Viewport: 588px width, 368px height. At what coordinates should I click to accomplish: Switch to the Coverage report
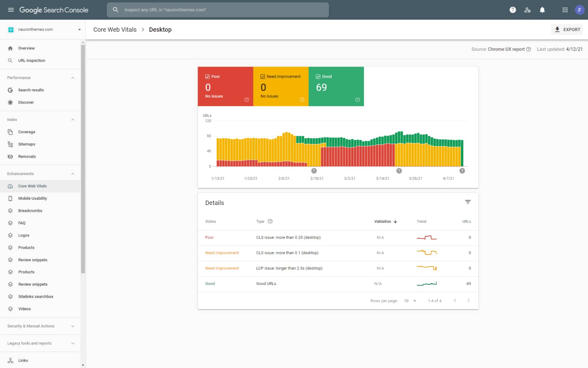click(26, 132)
